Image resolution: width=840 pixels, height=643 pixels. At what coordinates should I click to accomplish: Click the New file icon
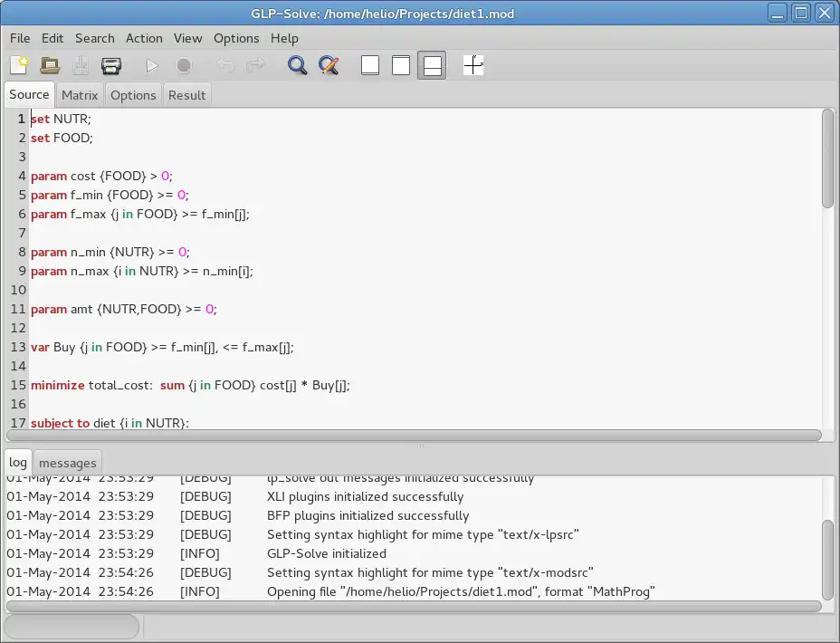tap(19, 65)
